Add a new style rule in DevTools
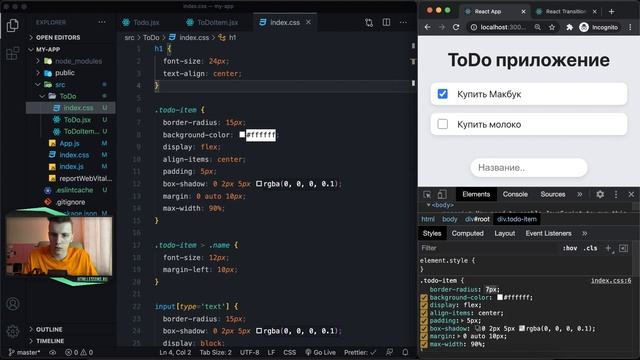Screen dimensions: 640x360 609,248
